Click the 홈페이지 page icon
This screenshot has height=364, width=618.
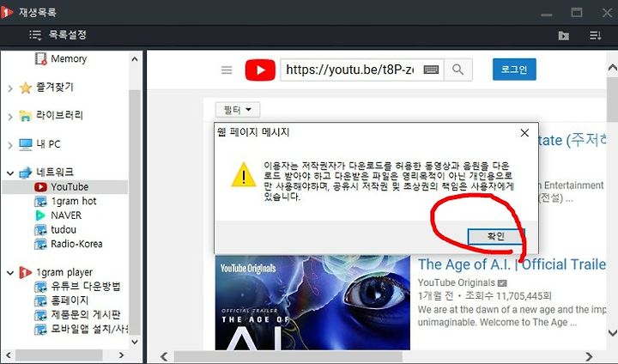[40, 300]
